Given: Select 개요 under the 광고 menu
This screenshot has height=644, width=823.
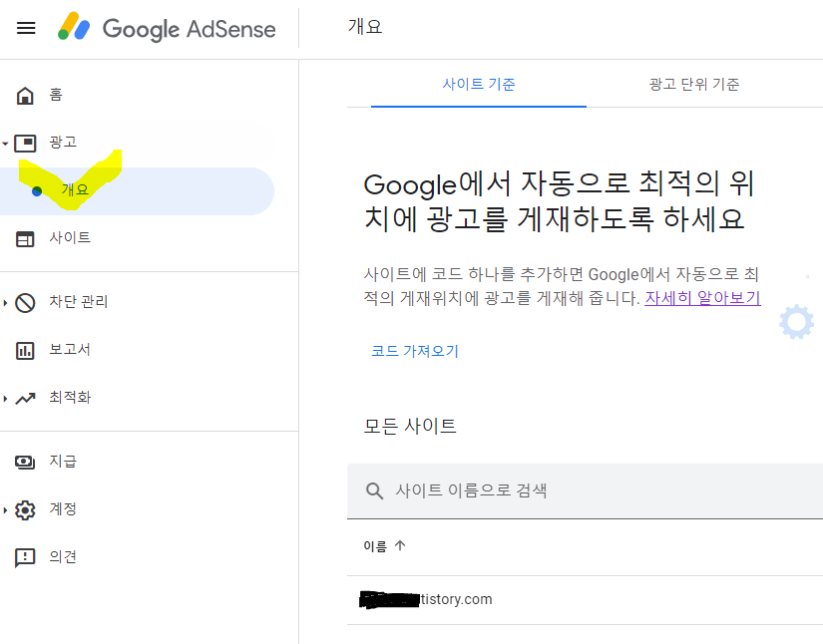Looking at the screenshot, I should click(137, 190).
